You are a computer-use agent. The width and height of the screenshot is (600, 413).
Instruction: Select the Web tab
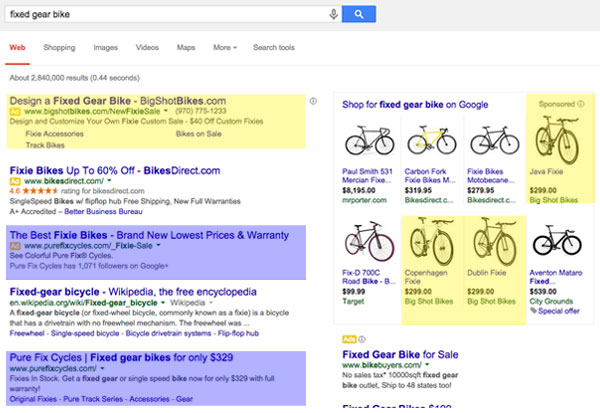click(x=17, y=47)
